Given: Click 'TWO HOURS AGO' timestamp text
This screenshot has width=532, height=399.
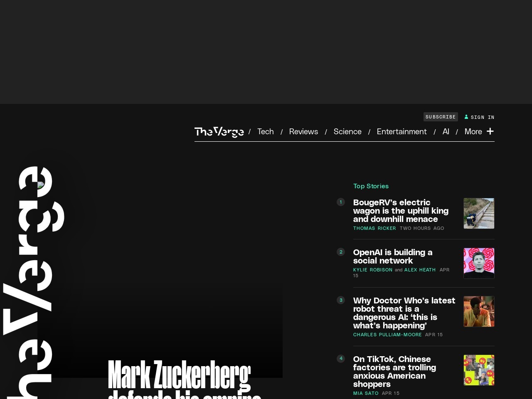Looking at the screenshot, I should [x=422, y=228].
